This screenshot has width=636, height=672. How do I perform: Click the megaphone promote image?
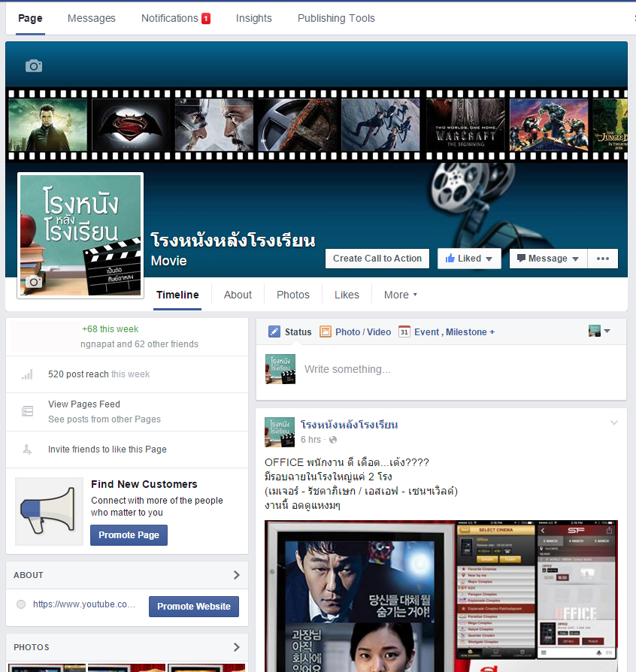pos(50,511)
